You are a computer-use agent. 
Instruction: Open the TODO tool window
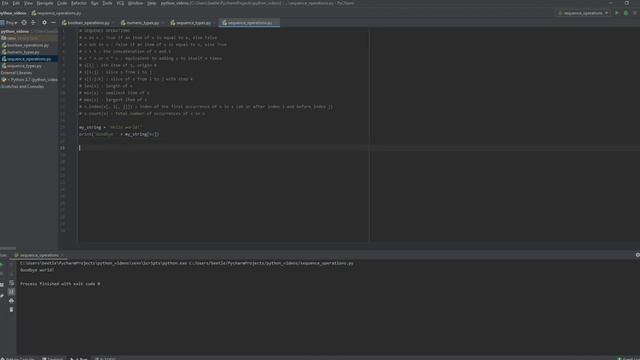click(x=105, y=358)
